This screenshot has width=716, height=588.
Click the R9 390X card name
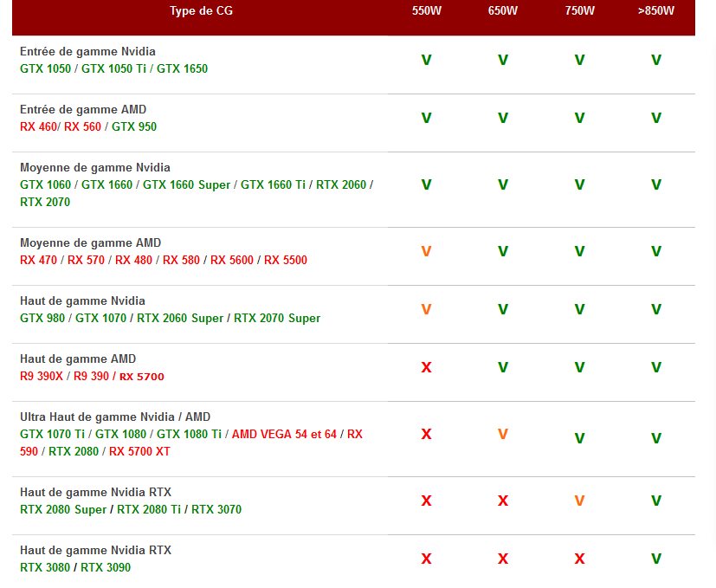point(42,377)
